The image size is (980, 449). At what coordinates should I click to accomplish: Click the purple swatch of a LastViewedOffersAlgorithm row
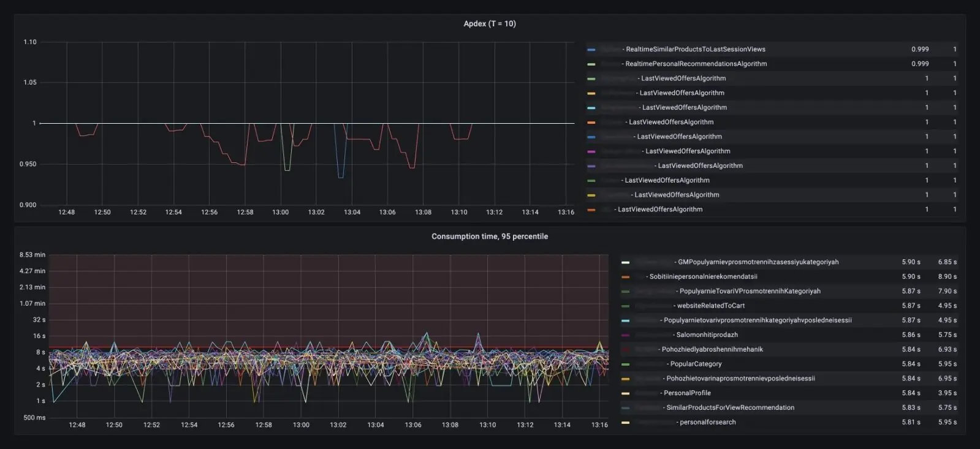591,166
